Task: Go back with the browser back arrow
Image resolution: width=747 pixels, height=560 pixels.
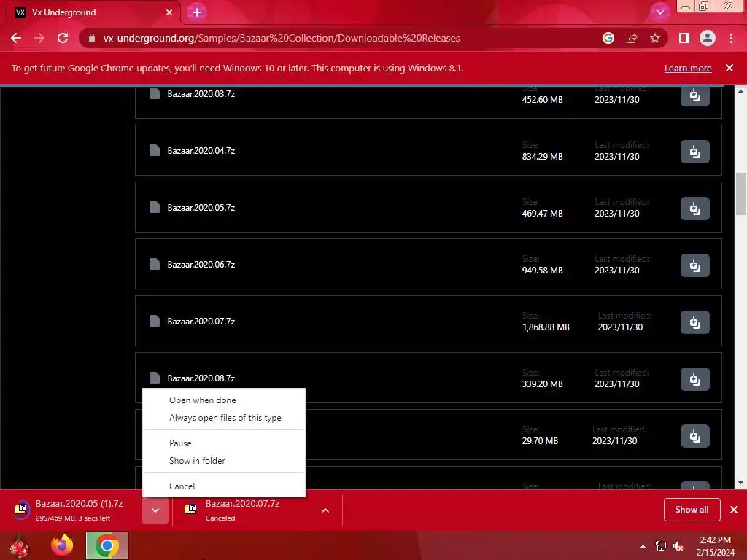Action: (x=16, y=38)
